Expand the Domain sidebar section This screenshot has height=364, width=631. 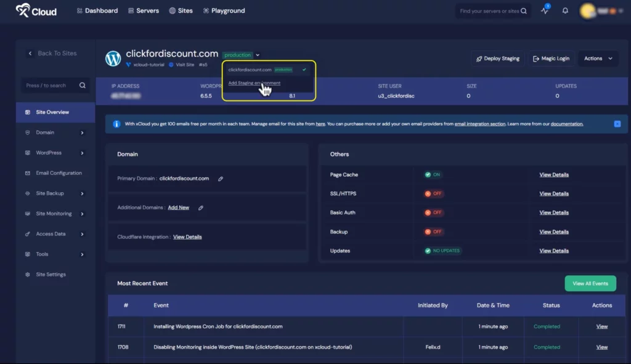[x=55, y=132]
